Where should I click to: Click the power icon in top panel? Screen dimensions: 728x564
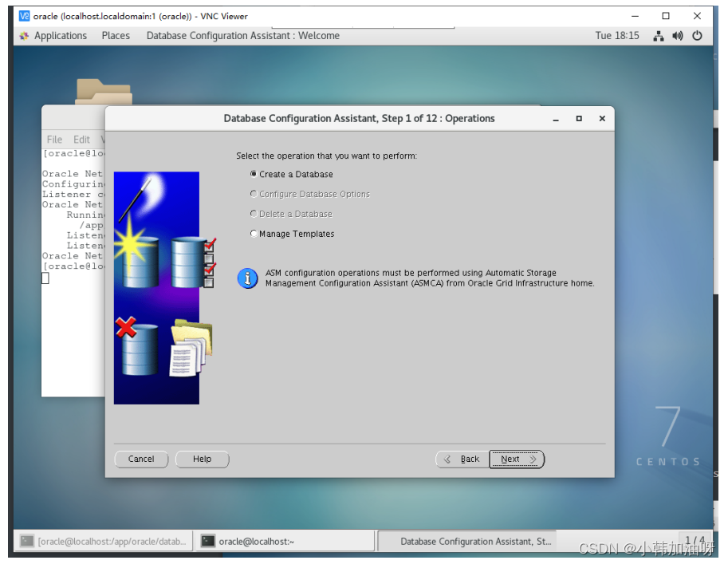coord(698,36)
